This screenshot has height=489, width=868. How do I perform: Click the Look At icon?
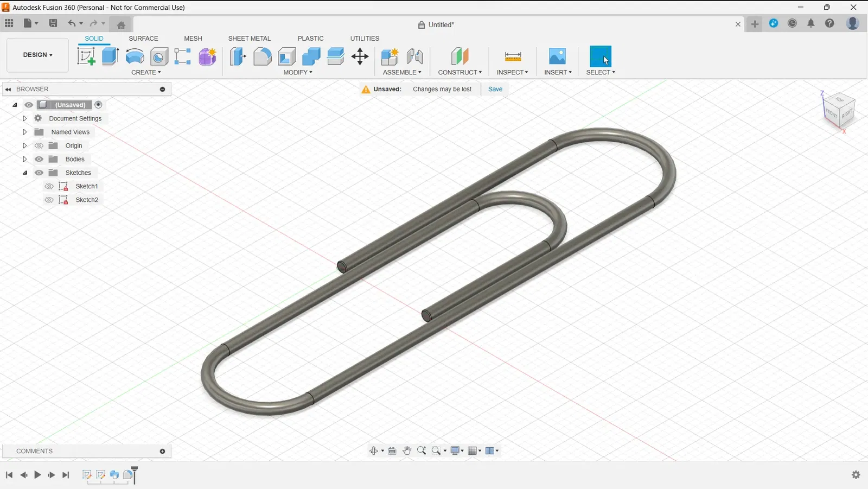(392, 450)
